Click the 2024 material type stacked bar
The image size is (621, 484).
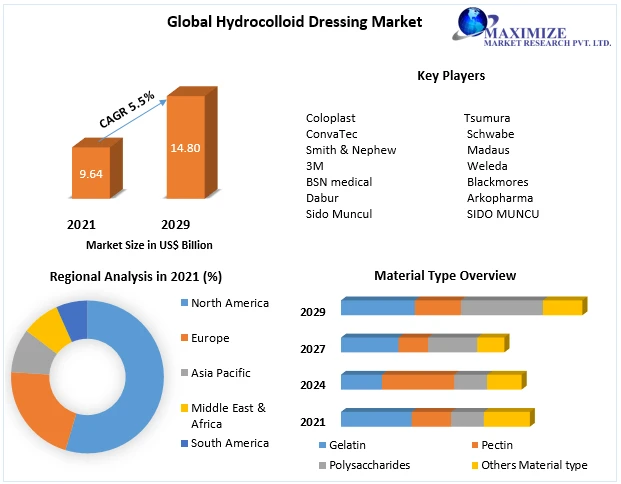click(430, 381)
